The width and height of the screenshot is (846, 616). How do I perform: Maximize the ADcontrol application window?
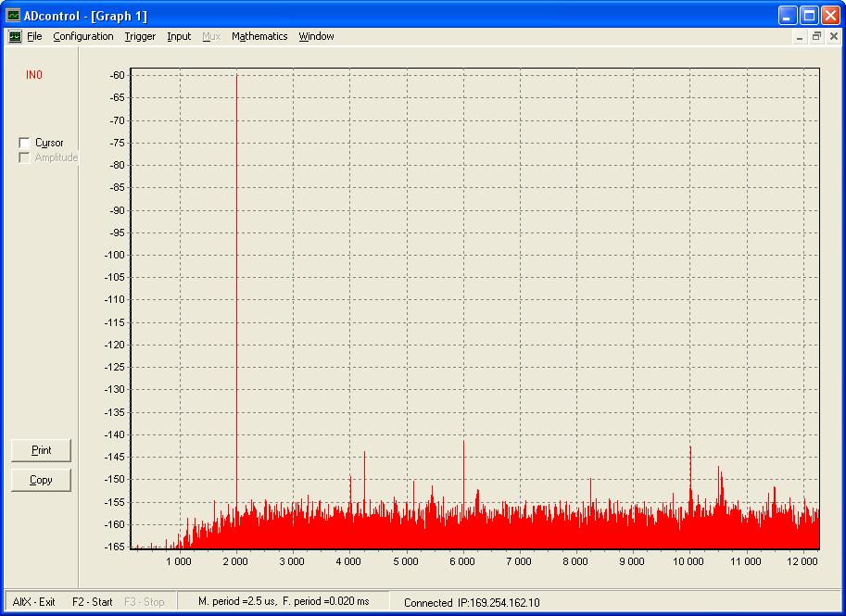(809, 16)
